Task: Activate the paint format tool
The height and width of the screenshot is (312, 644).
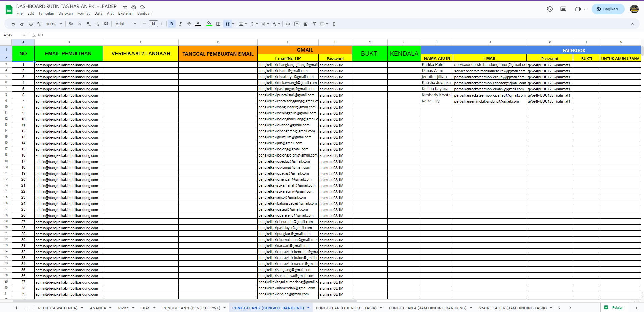Action: pos(39,24)
